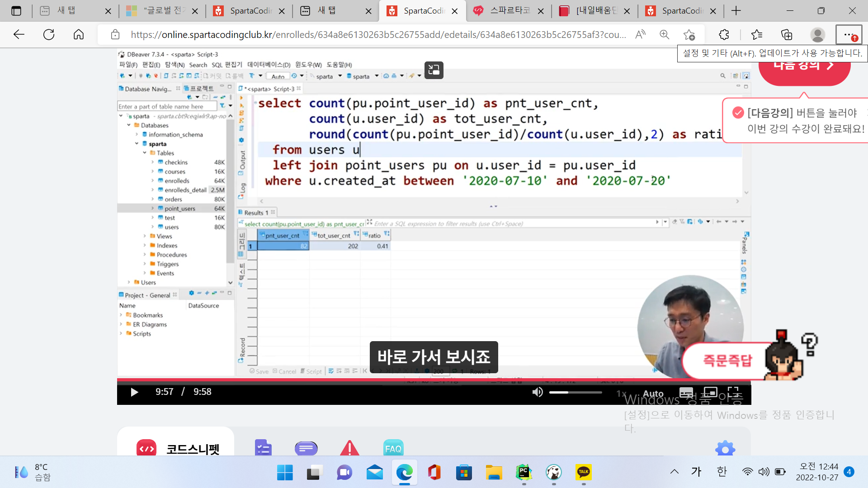Close the 스파르타코 tab
The image size is (868, 488).
541,11
